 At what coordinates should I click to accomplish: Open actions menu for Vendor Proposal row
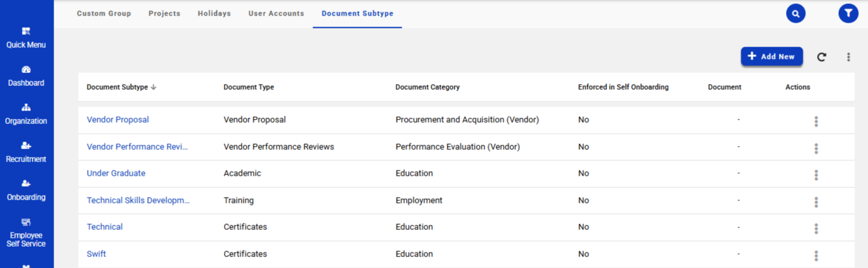click(x=816, y=121)
